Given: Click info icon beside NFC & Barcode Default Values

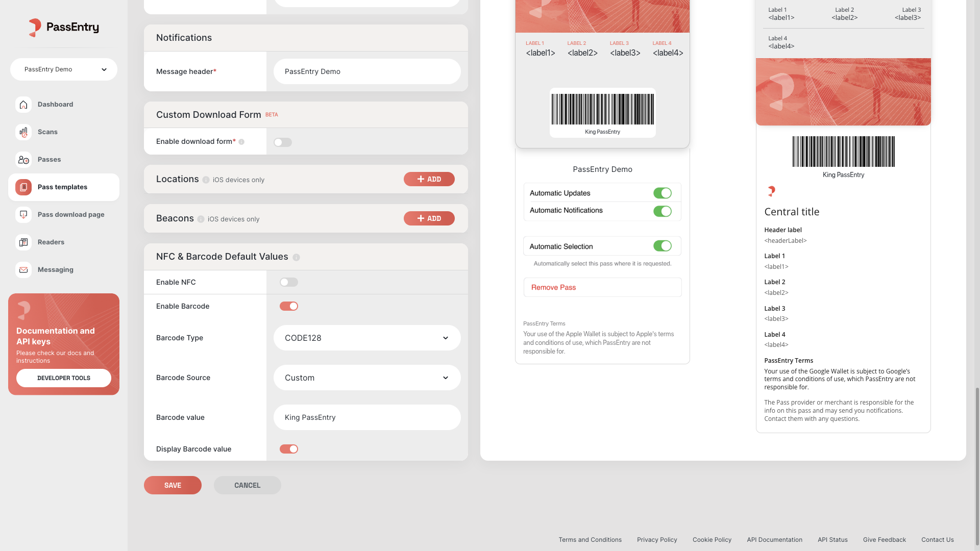Looking at the screenshot, I should click(x=296, y=257).
